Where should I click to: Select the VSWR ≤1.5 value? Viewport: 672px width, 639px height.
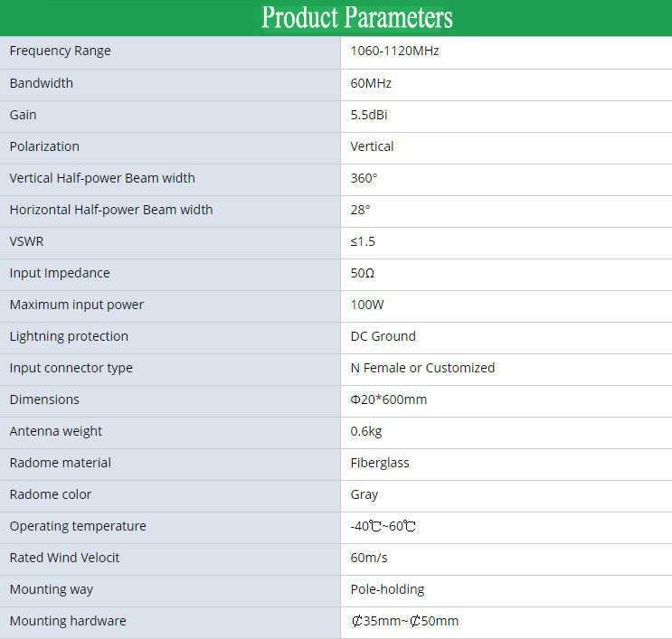(x=363, y=241)
